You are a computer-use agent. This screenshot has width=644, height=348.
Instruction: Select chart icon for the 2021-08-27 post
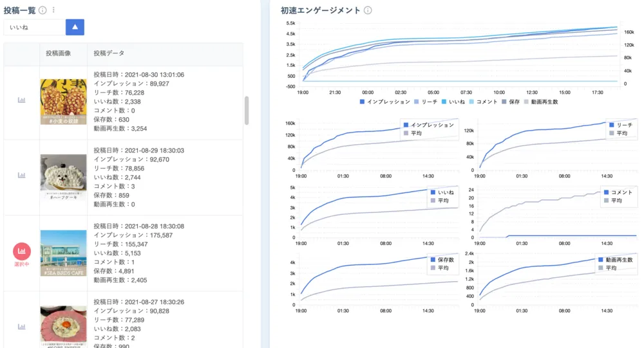[21, 326]
